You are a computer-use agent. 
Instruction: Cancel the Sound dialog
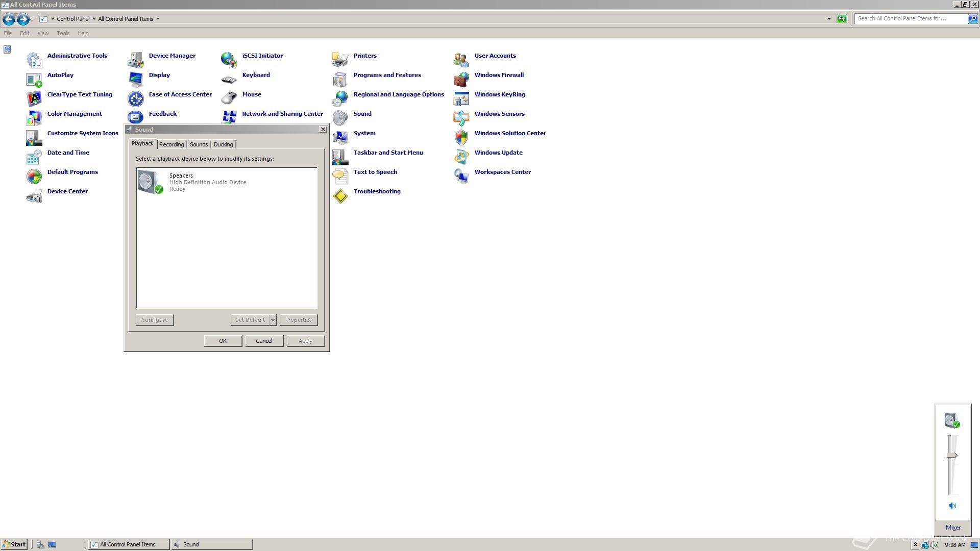click(264, 341)
